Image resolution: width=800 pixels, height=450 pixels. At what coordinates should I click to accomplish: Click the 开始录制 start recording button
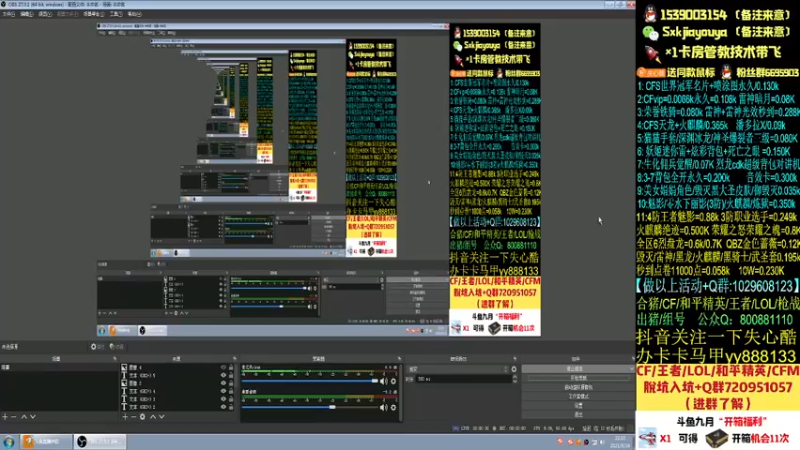pos(578,378)
